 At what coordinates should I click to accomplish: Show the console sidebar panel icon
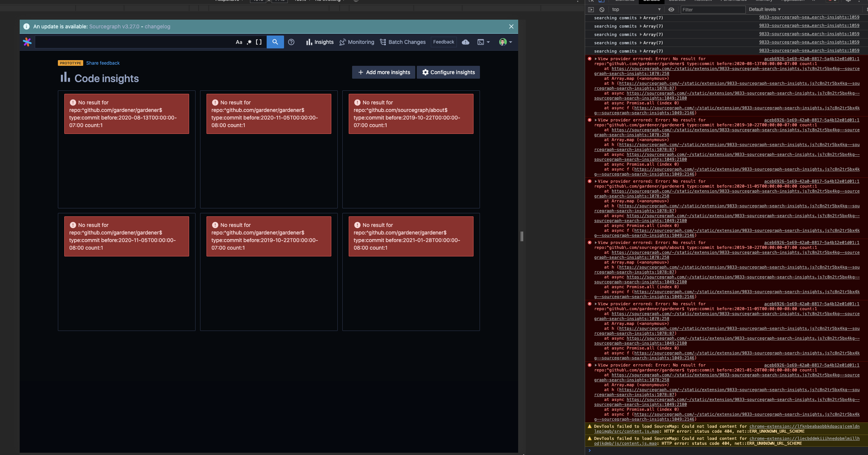(x=591, y=9)
